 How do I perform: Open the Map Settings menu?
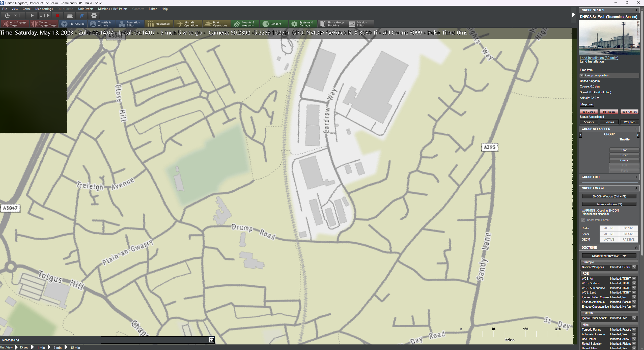[x=44, y=9]
